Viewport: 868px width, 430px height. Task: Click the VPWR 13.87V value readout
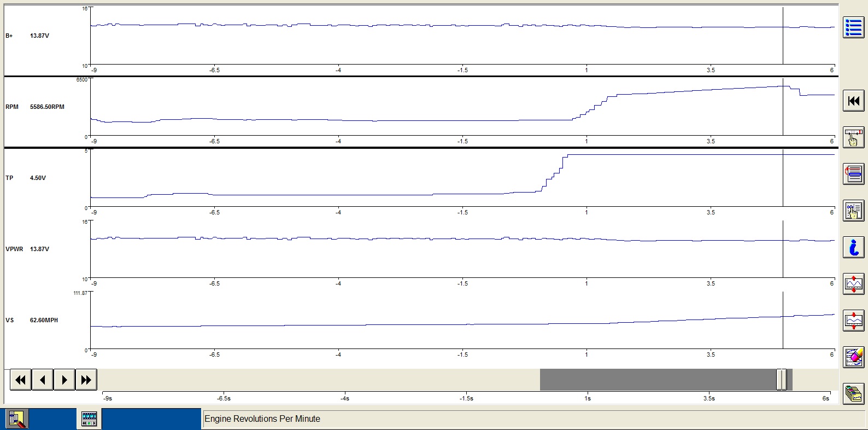39,249
